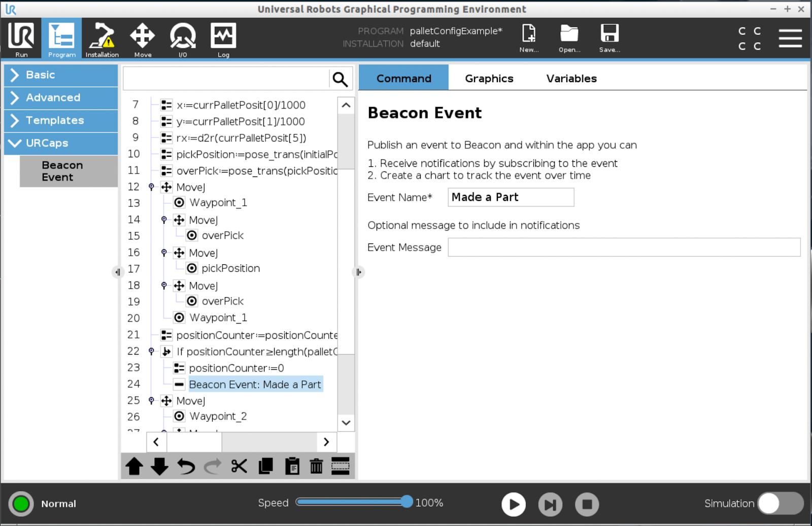
Task: Step through the program
Action: click(550, 504)
